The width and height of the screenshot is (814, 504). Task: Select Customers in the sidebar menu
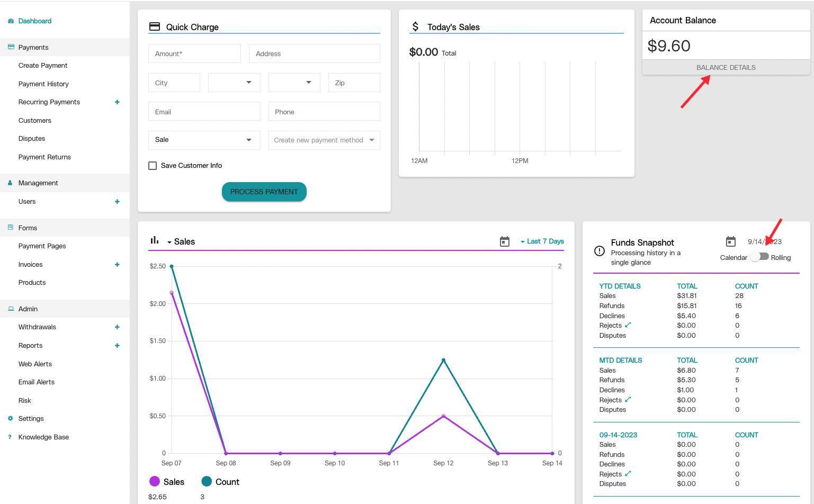[35, 120]
